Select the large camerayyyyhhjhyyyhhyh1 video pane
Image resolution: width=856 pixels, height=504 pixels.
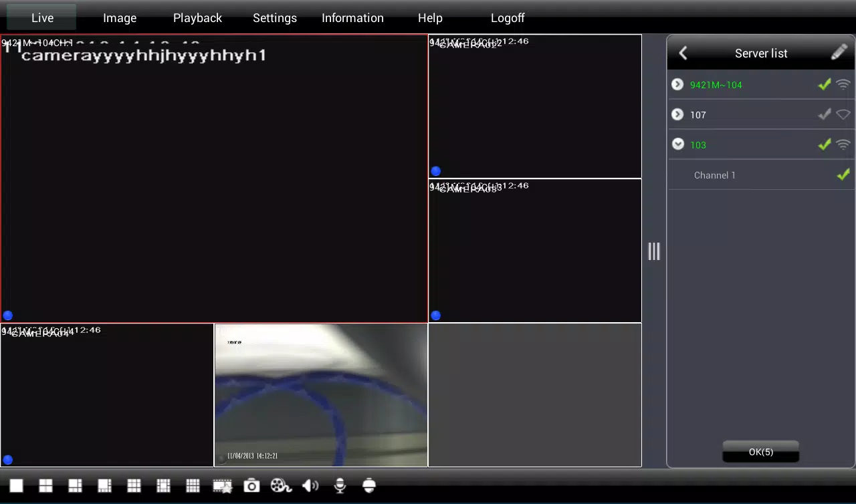point(214,178)
